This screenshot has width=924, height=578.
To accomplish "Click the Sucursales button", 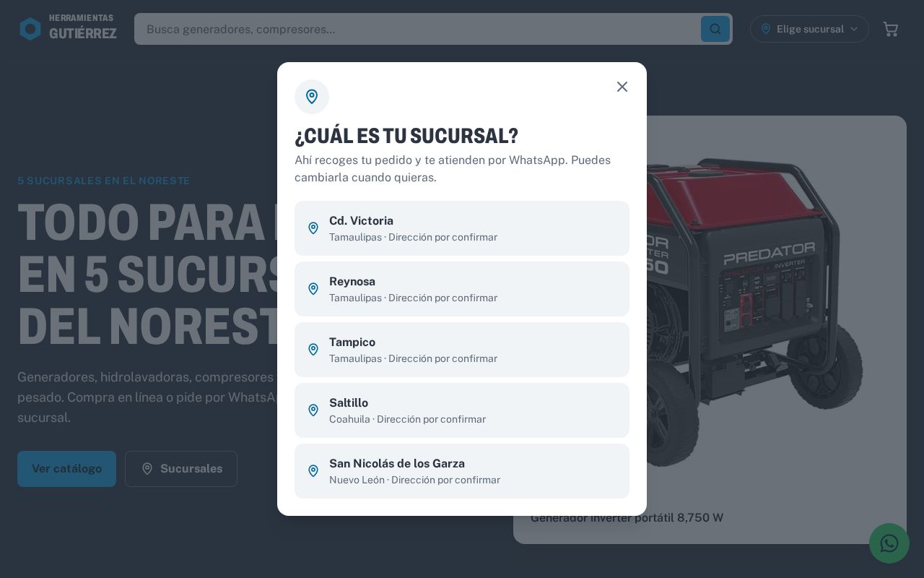I will point(181,469).
